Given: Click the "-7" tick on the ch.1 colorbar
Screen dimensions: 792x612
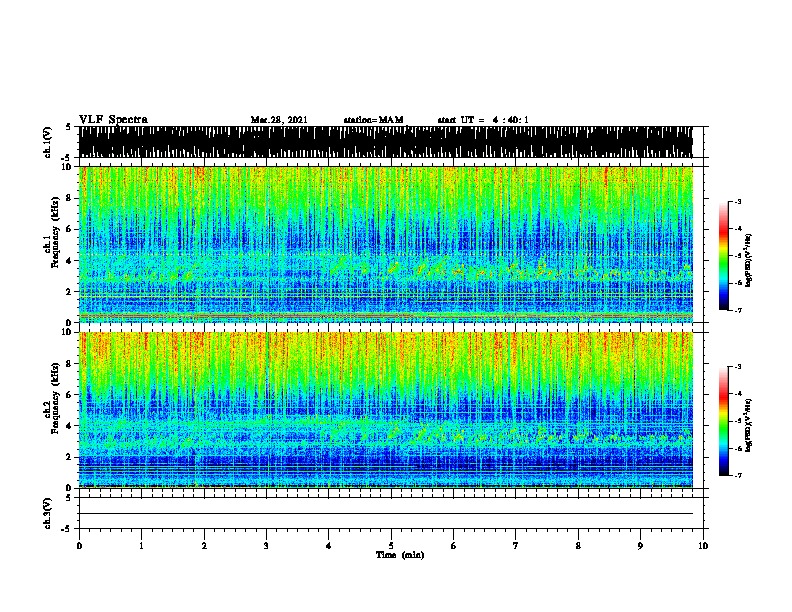Looking at the screenshot, I should pos(737,310).
